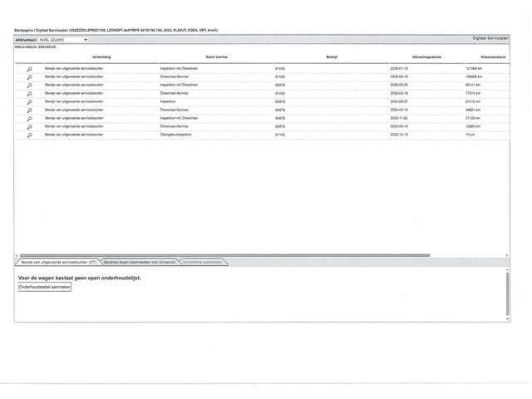
Task: Follow the Startpagina breadcrumb link
Action: 25,29
